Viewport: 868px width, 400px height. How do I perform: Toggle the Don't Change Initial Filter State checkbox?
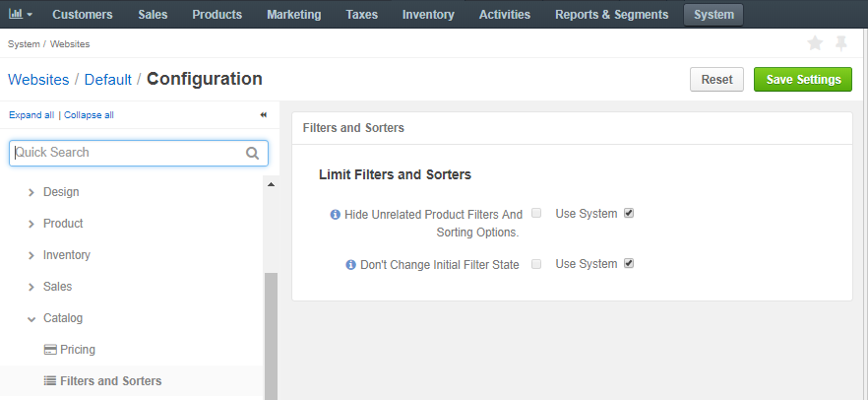pos(536,264)
